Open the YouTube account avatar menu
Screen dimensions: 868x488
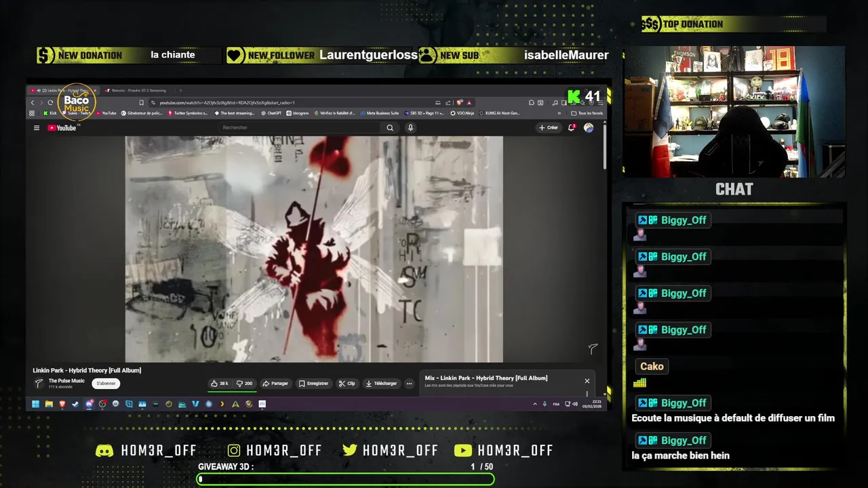[x=589, y=127]
